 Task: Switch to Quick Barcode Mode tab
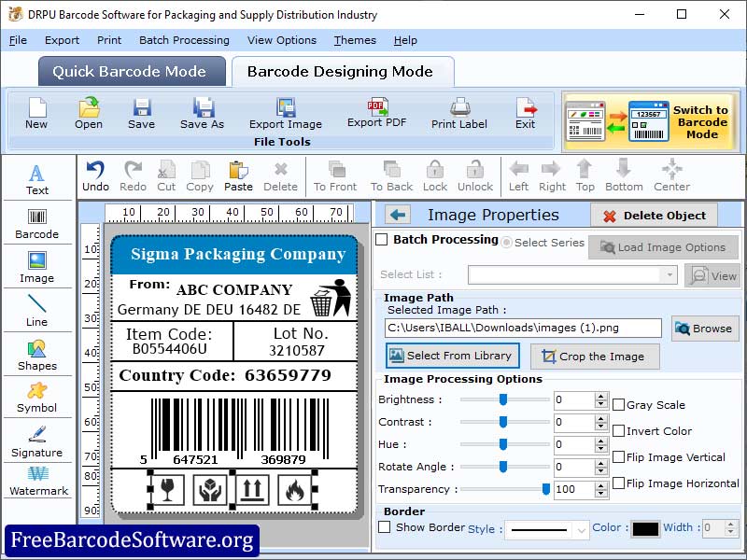[x=131, y=71]
